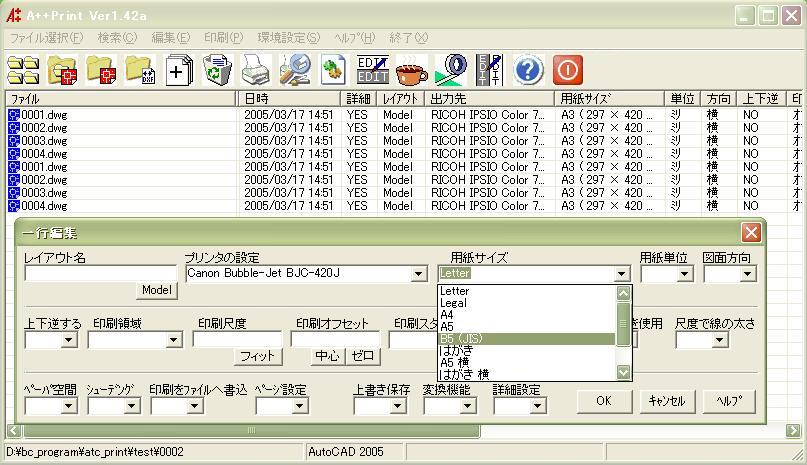Click the レイアウト名 layout name input field
Viewport: 807px width, 465px height.
point(100,273)
